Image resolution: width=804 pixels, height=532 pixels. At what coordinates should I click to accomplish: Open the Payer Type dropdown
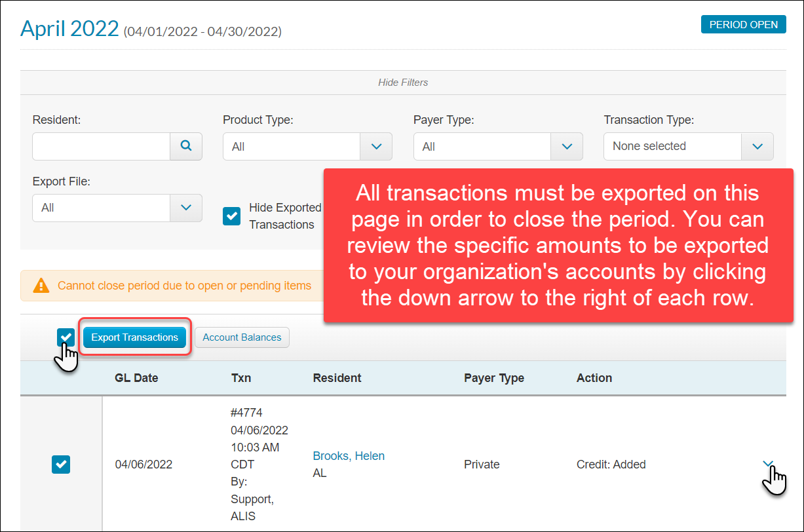[x=498, y=147]
